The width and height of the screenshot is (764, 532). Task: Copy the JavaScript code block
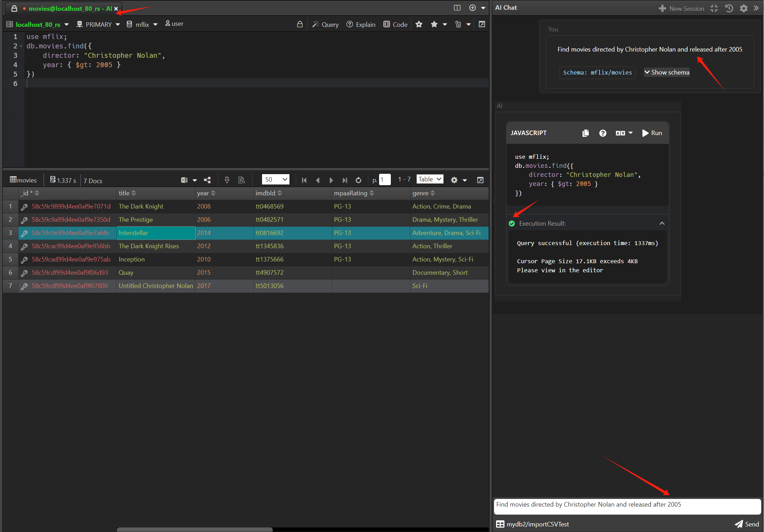pos(585,133)
